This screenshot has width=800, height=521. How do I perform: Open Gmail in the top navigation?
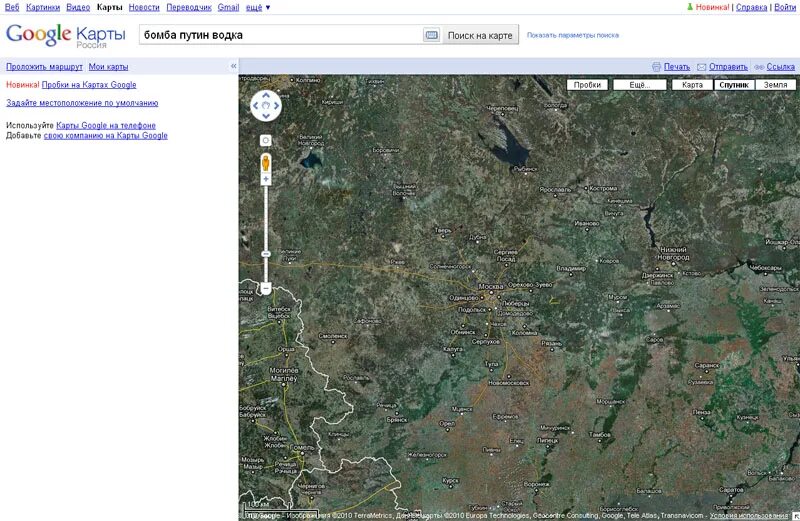(x=228, y=7)
